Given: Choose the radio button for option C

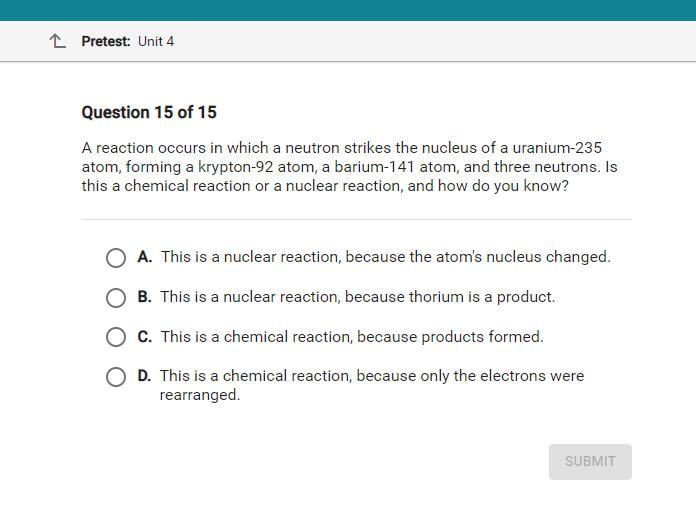Looking at the screenshot, I should tap(116, 337).
